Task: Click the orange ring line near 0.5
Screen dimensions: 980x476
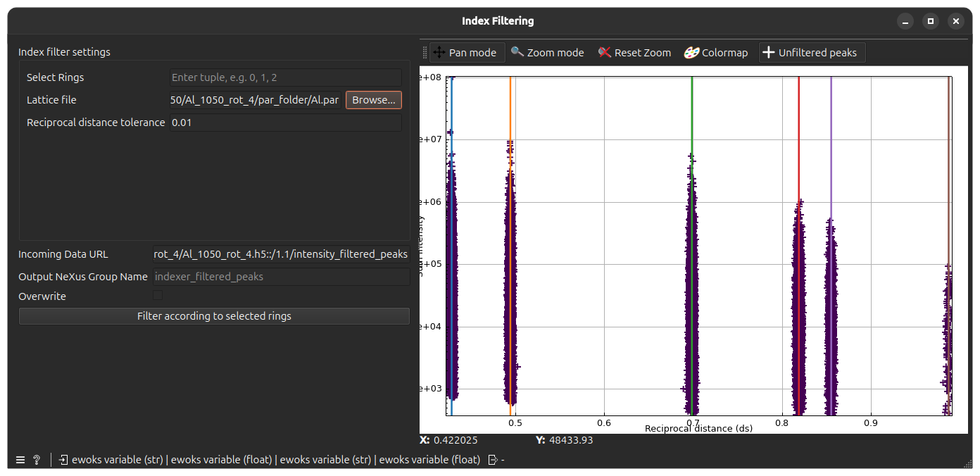Action: 510,246
